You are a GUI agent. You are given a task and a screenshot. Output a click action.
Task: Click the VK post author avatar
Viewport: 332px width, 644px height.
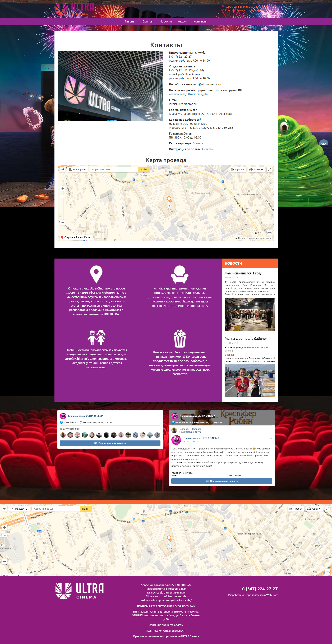pyautogui.click(x=176, y=440)
